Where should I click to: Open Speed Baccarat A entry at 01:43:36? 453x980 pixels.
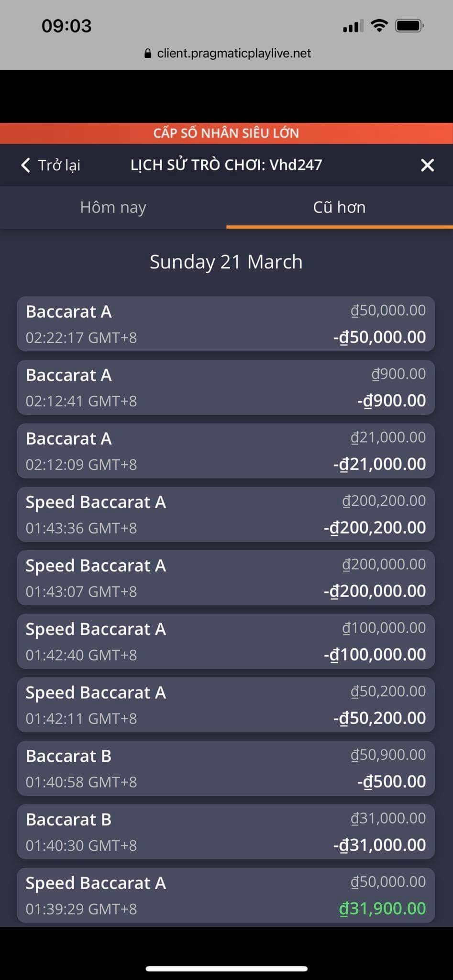click(x=226, y=514)
